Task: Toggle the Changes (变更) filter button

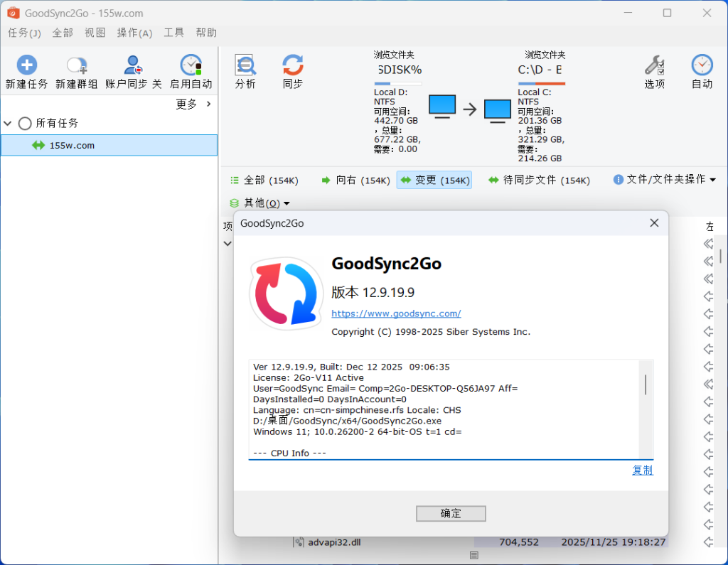Action: [x=434, y=181]
